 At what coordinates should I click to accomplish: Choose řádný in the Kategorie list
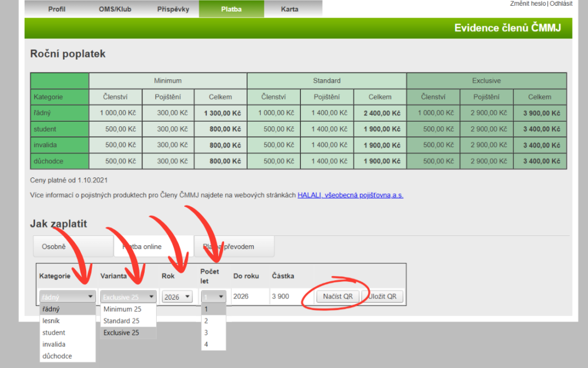click(68, 309)
